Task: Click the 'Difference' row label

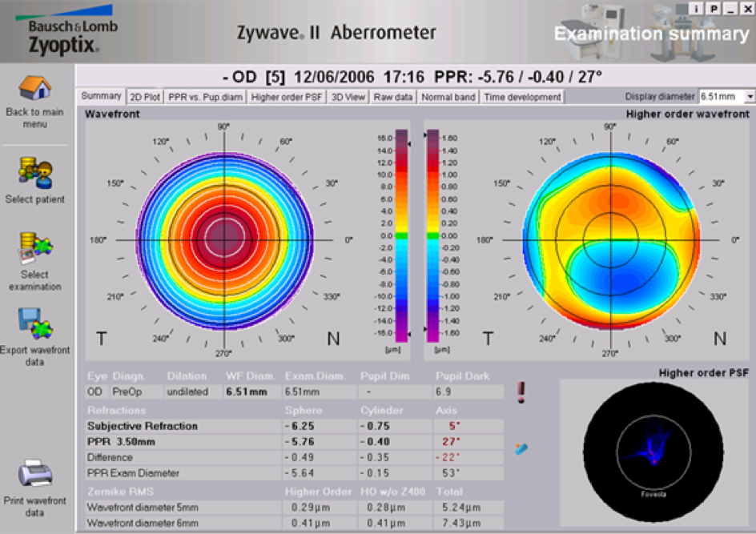Action: point(110,457)
